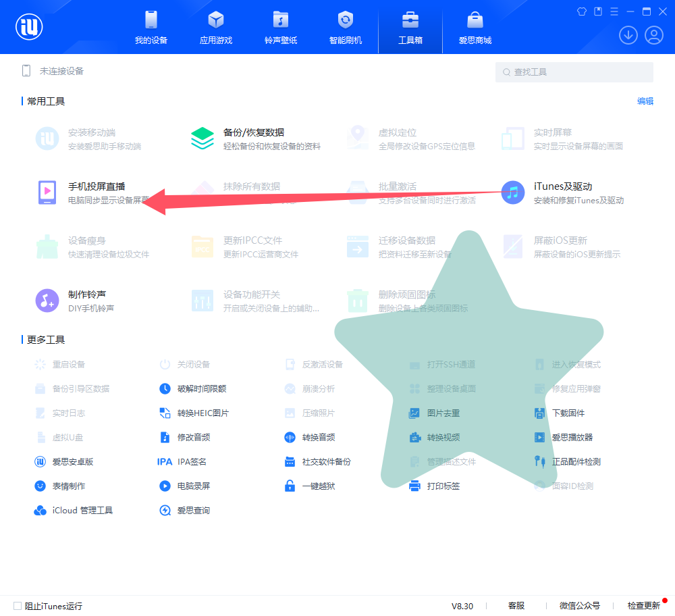The width and height of the screenshot is (675, 616).
Task: Open the 实时屏幕 tool
Action: (x=562, y=138)
